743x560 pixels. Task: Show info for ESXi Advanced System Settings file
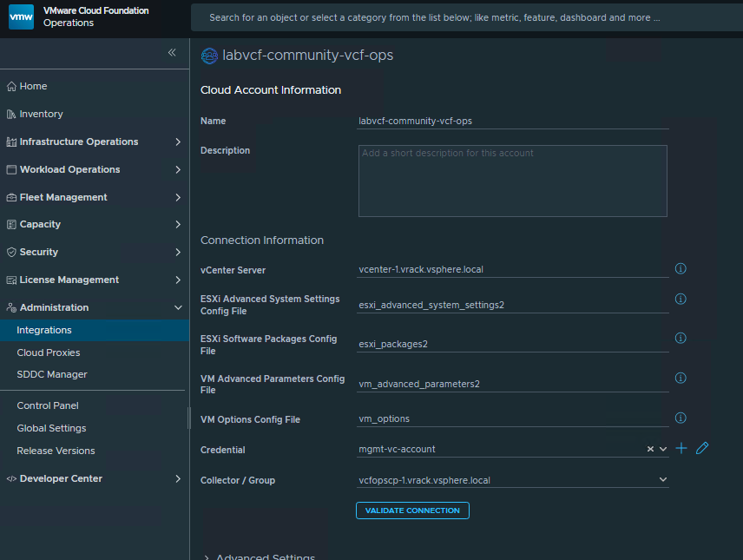681,300
